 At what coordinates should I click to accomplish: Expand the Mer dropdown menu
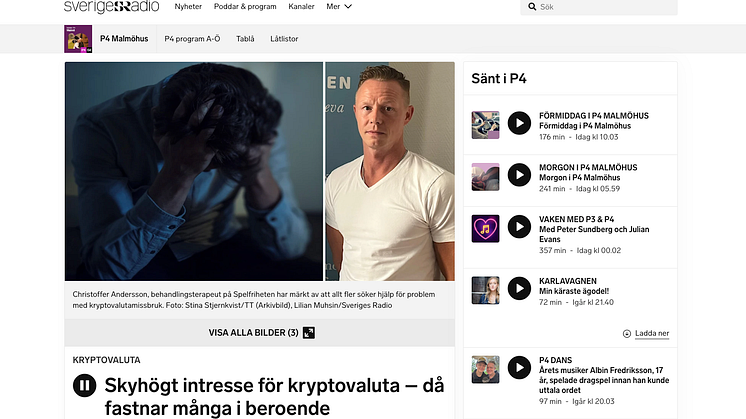click(339, 7)
